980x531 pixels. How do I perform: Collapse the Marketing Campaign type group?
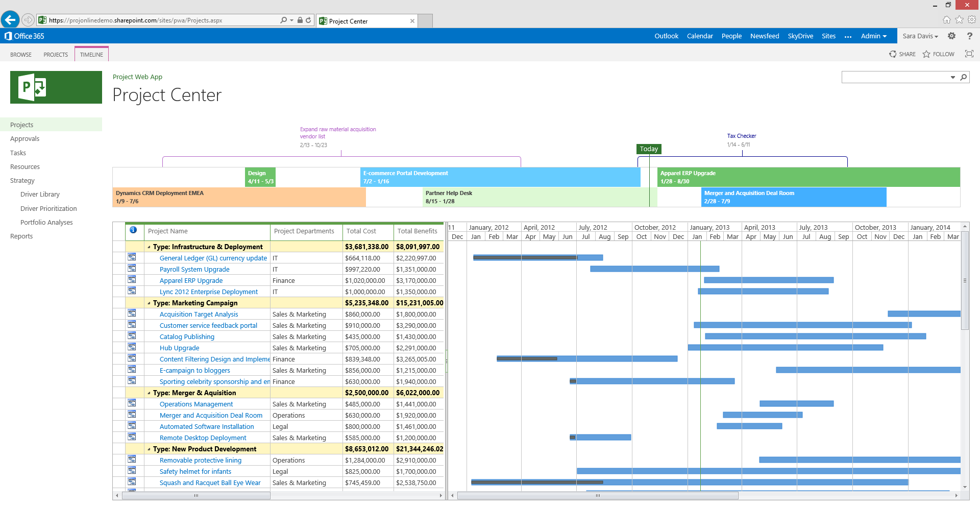tap(149, 303)
